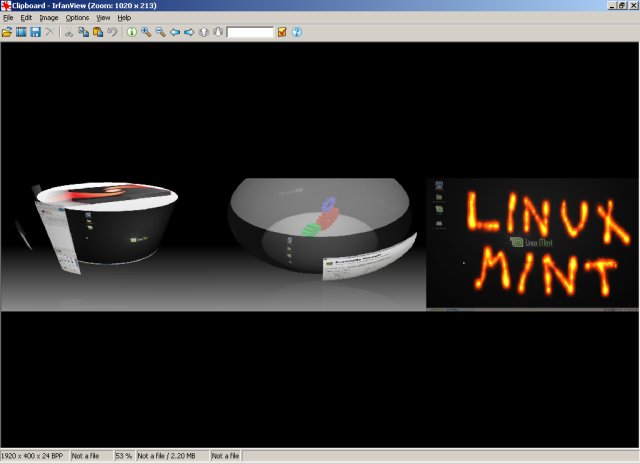Image resolution: width=640 pixels, height=464 pixels.
Task: Open the View menu
Action: (103, 18)
